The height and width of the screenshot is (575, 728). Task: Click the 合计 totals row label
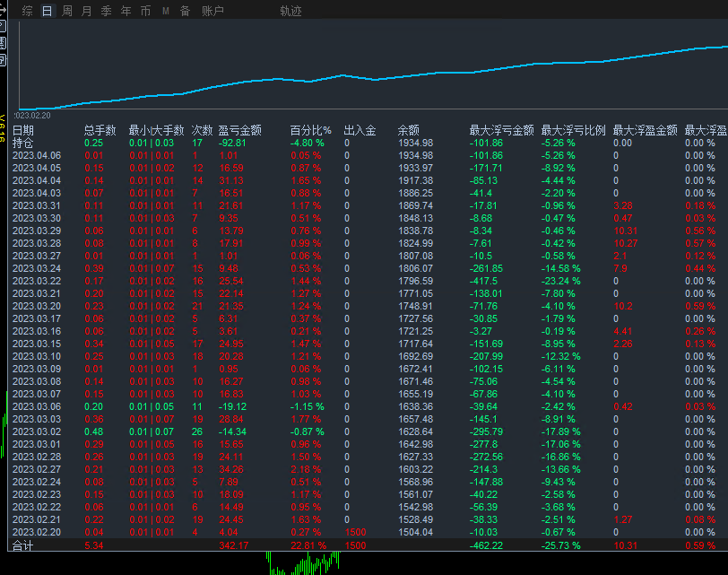[x=22, y=545]
